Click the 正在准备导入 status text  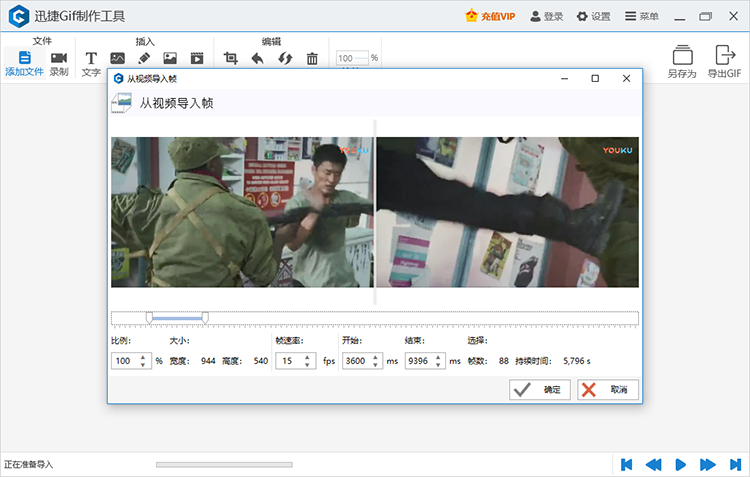(x=29, y=465)
